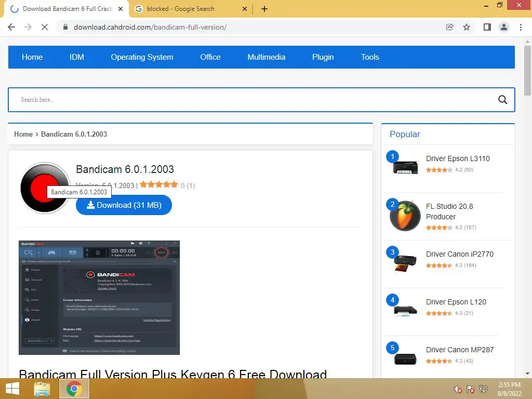
Task: Click the browser forward arrow
Action: click(x=28, y=27)
